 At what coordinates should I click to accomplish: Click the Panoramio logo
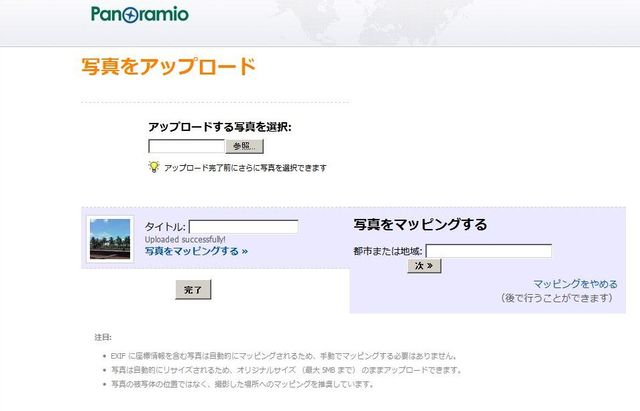139,15
